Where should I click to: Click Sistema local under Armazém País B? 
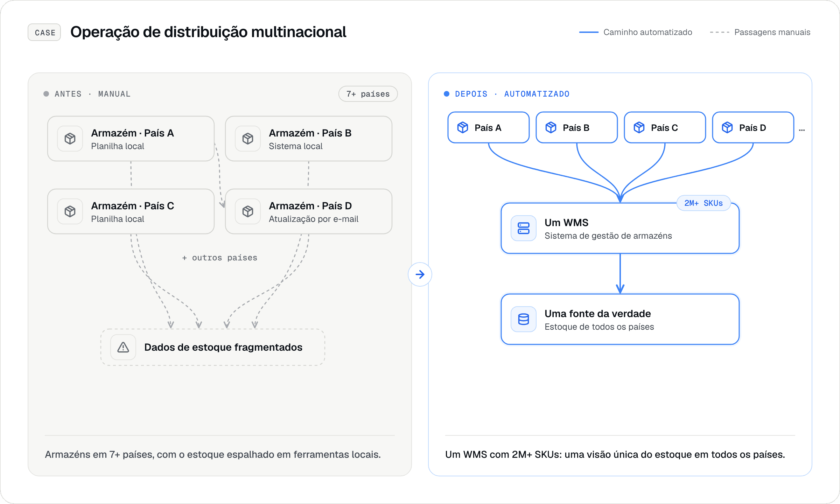click(296, 146)
